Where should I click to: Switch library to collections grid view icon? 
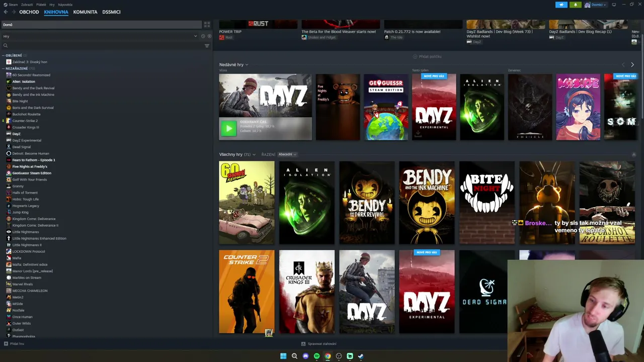[207, 25]
